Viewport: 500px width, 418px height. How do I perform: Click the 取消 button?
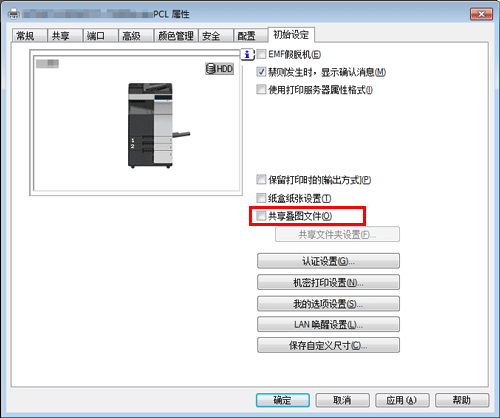pyautogui.click(x=342, y=400)
